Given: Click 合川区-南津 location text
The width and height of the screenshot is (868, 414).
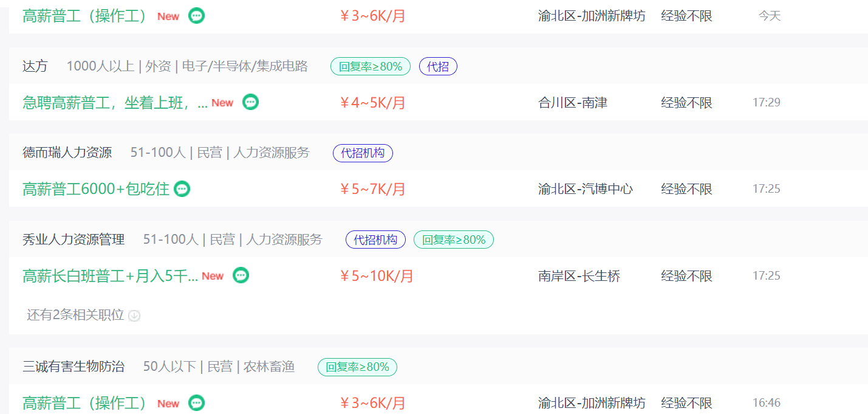Looking at the screenshot, I should [572, 103].
